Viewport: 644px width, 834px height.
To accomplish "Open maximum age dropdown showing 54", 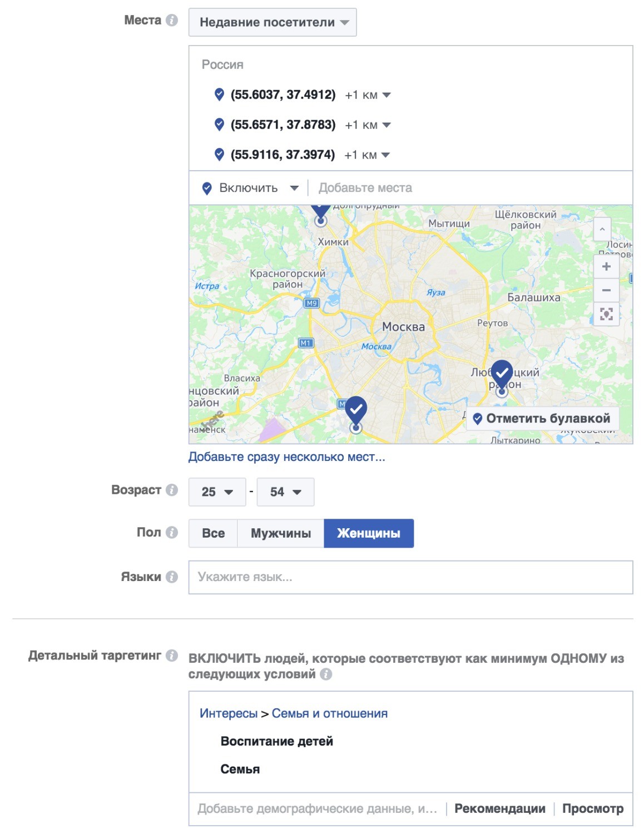I will point(286,492).
